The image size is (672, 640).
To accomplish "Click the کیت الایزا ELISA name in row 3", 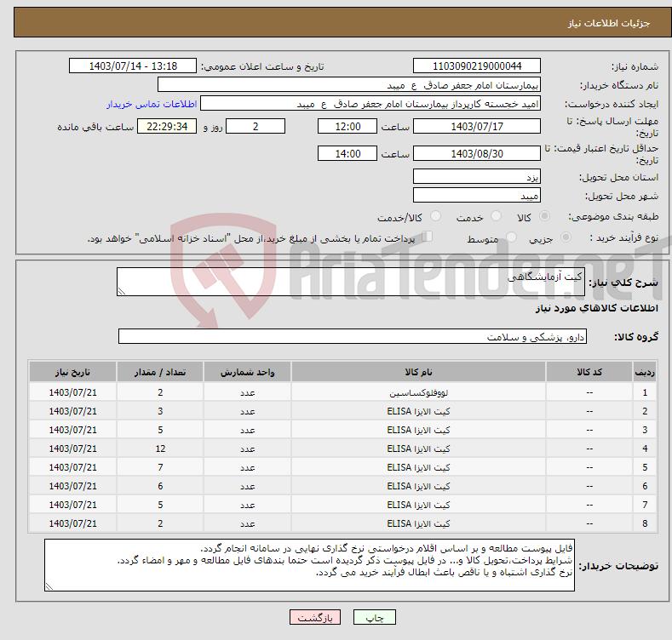I will pos(418,430).
